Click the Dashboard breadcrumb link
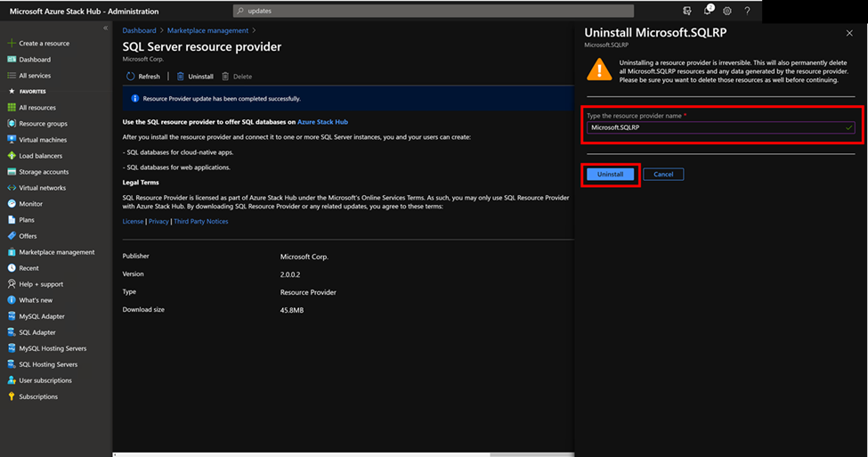The width and height of the screenshot is (868, 457). (x=139, y=30)
